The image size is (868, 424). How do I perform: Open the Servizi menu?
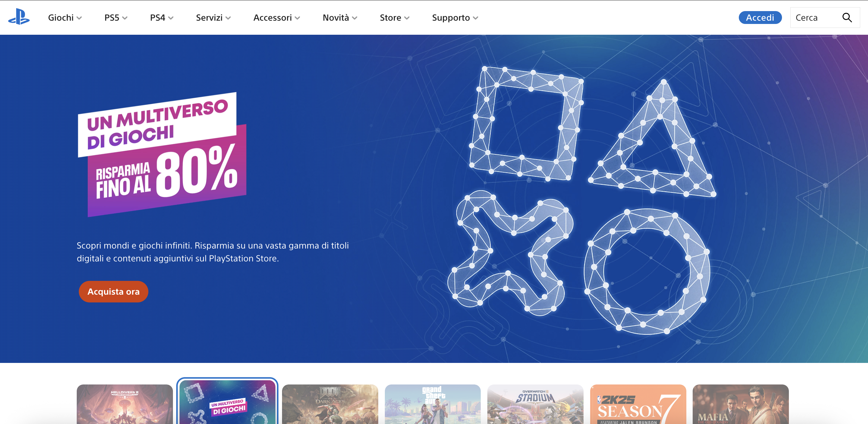pos(213,17)
